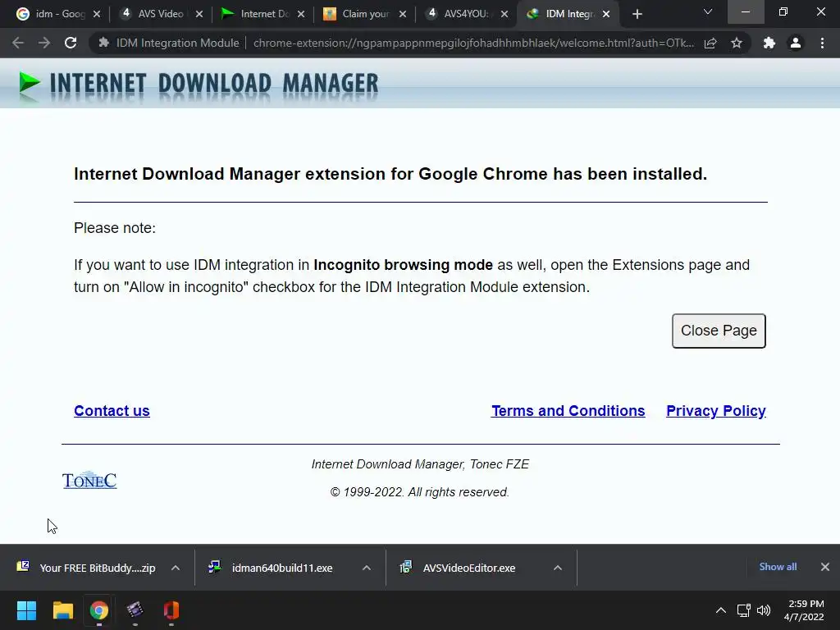Click the share page icon in address bar

710,43
